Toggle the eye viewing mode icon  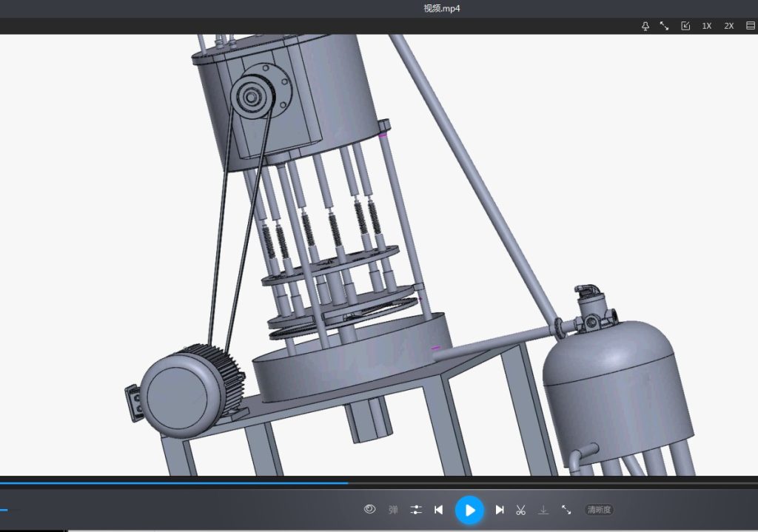pos(370,509)
